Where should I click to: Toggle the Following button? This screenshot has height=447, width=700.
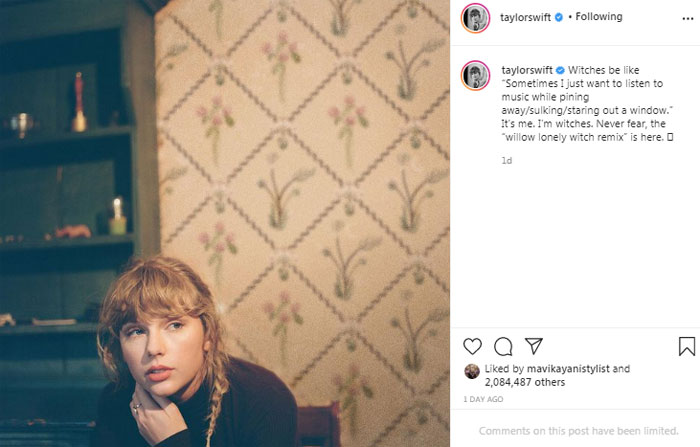point(598,17)
